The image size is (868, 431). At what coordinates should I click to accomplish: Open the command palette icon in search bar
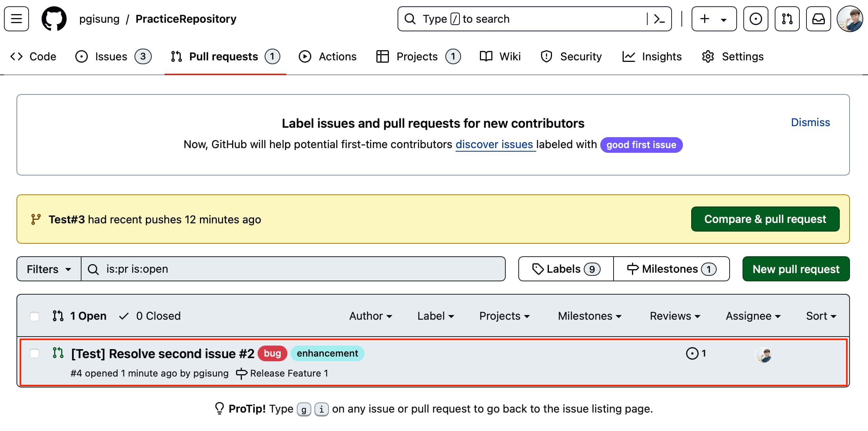[x=659, y=19]
